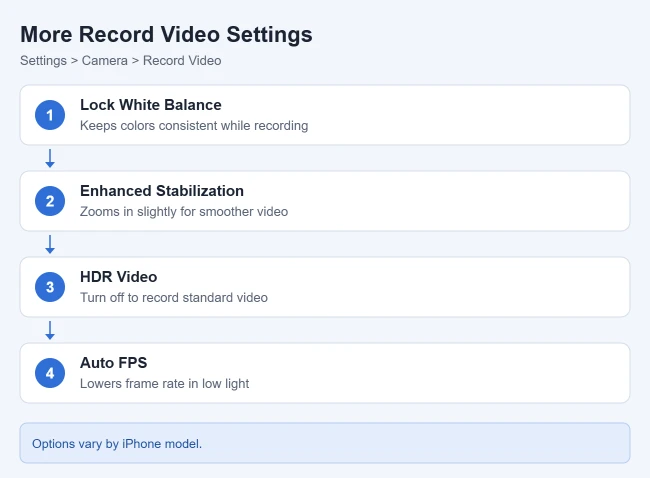The image size is (650, 478).
Task: Go to Camera in the breadcrumb
Action: coord(105,61)
